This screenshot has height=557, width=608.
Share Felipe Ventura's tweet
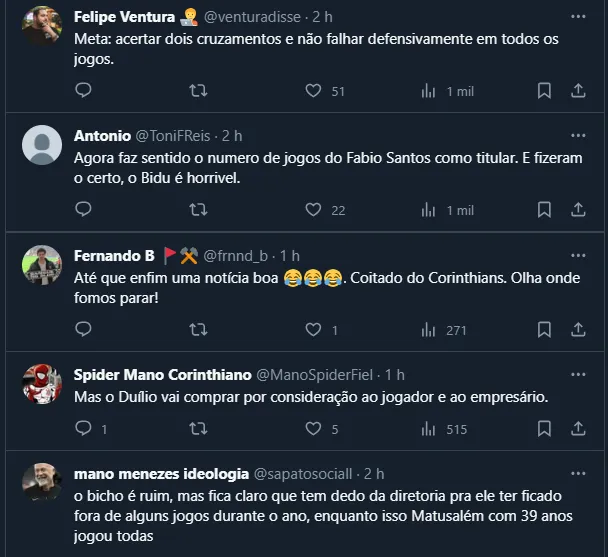point(577,90)
